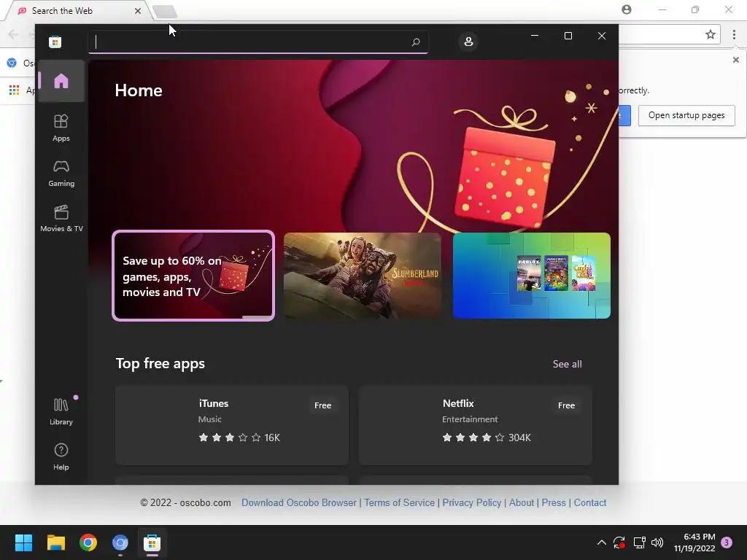Click Open startup pages button
The image size is (747, 560).
(686, 115)
